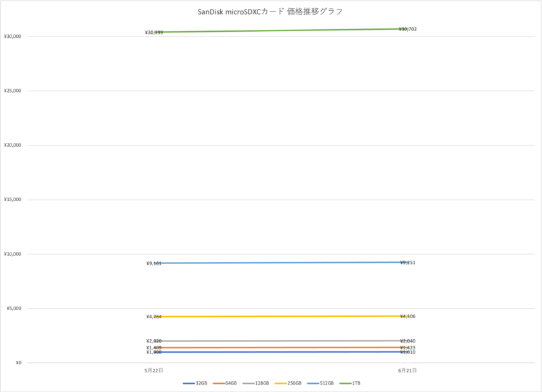Click the ¥4,264 data label
This screenshot has height=392, width=542.
154,317
